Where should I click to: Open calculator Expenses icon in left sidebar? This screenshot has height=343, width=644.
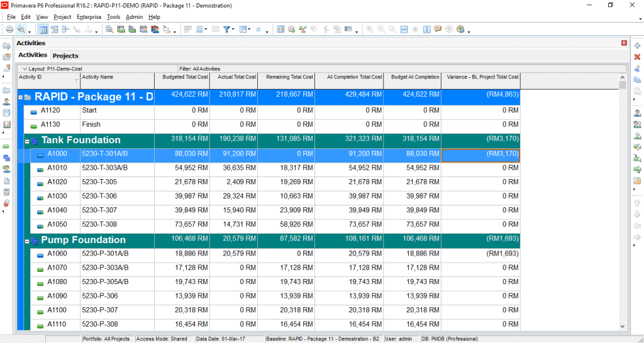6,192
